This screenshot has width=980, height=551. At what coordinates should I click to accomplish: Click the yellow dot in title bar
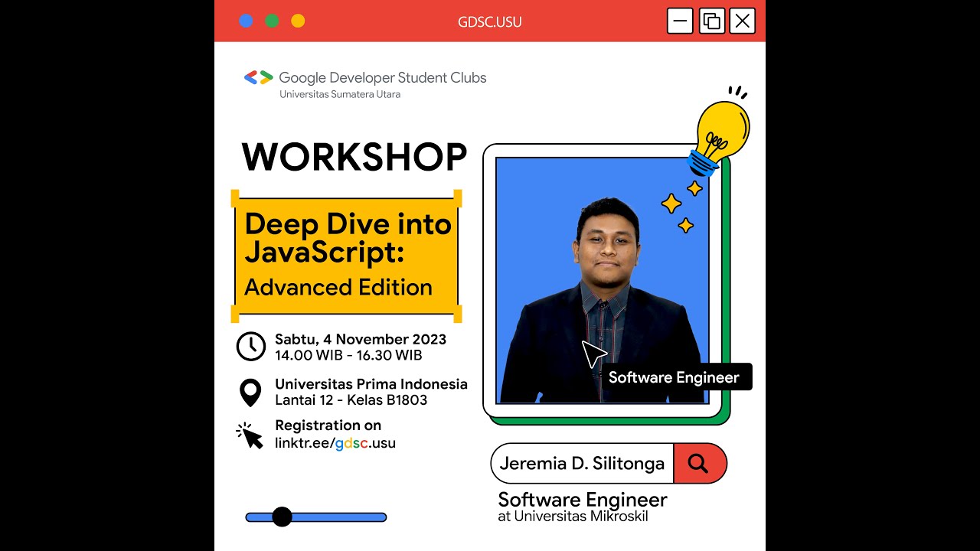click(x=298, y=21)
